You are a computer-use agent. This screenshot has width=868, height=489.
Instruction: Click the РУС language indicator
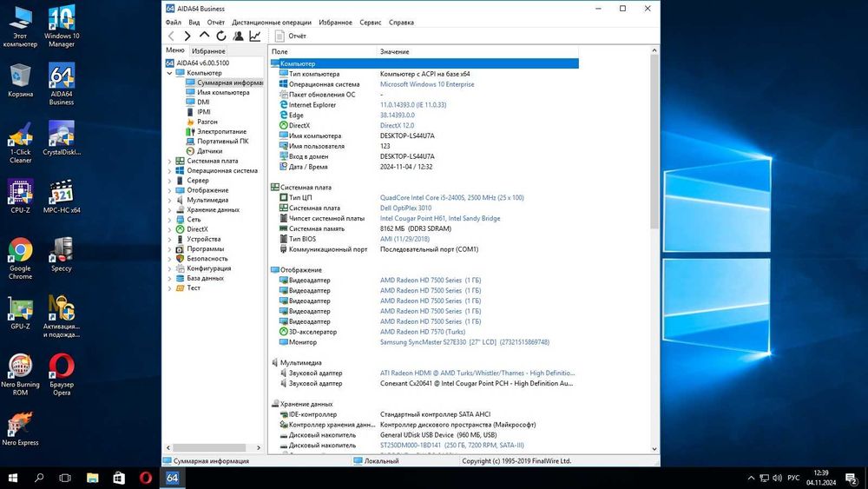click(x=793, y=478)
